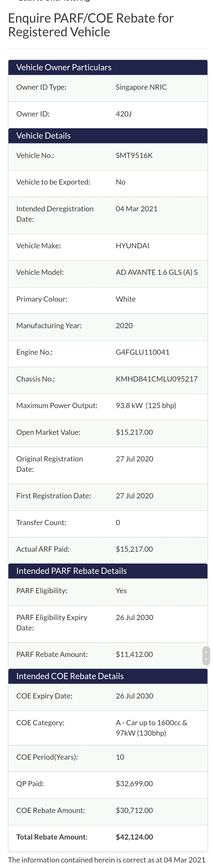Click the Back to One Motoring link
This screenshot has height=868, width=213.
(54, 1)
